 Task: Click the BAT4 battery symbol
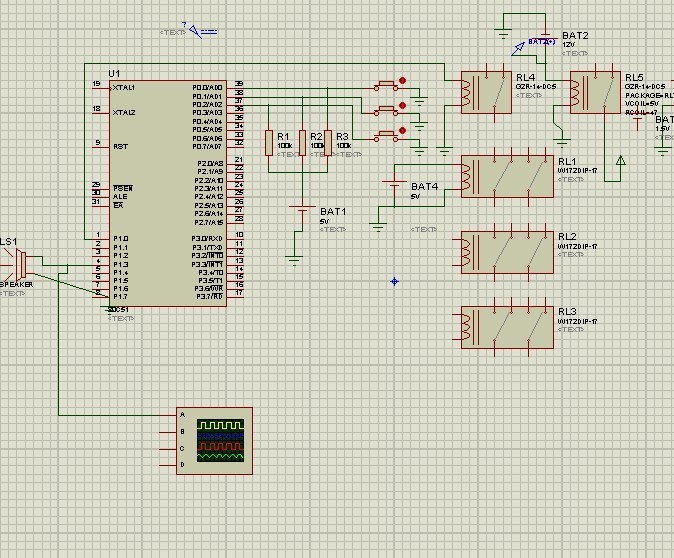pyautogui.click(x=396, y=185)
